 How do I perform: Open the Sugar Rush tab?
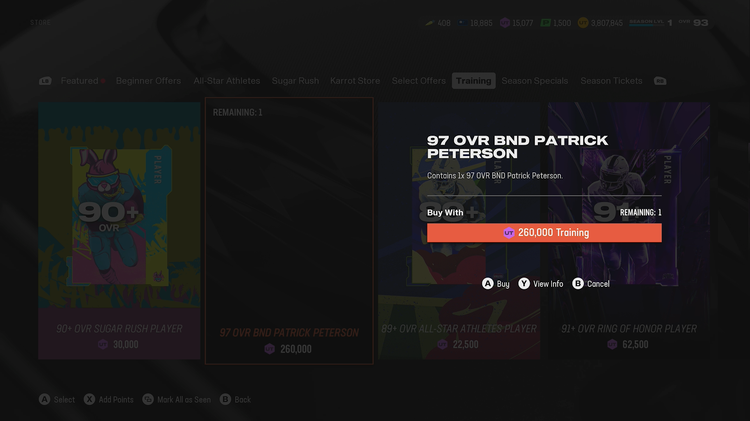(295, 81)
